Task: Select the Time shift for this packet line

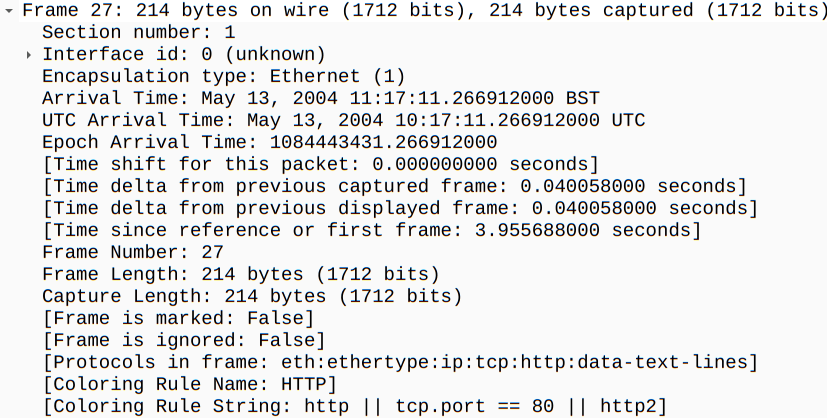Action: click(x=320, y=164)
